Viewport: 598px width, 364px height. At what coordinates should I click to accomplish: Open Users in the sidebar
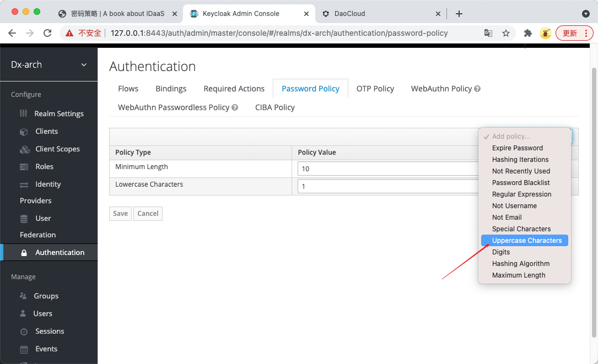click(x=42, y=313)
